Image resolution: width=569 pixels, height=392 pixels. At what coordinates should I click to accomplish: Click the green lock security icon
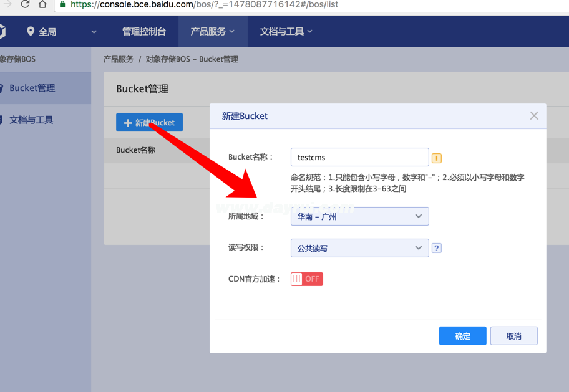62,4
